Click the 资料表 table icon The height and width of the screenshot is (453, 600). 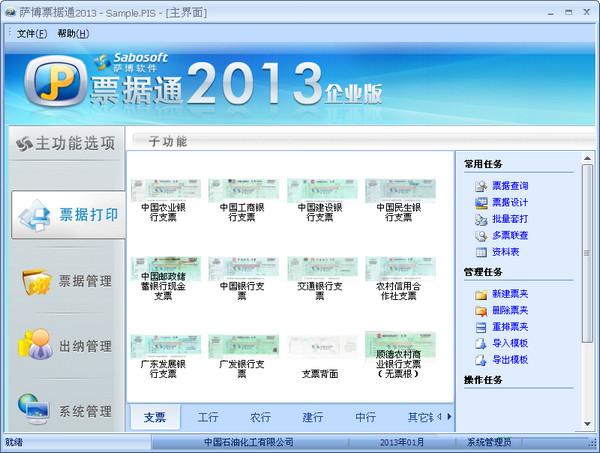coord(481,252)
